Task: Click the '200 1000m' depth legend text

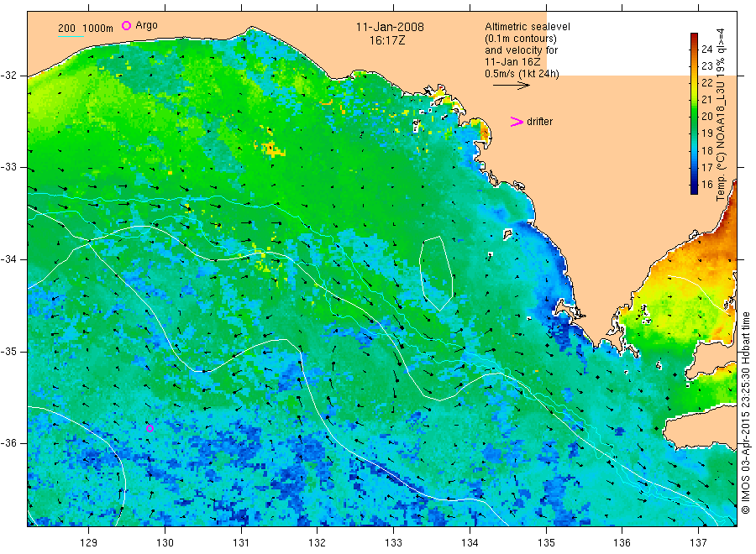Action: (86, 29)
